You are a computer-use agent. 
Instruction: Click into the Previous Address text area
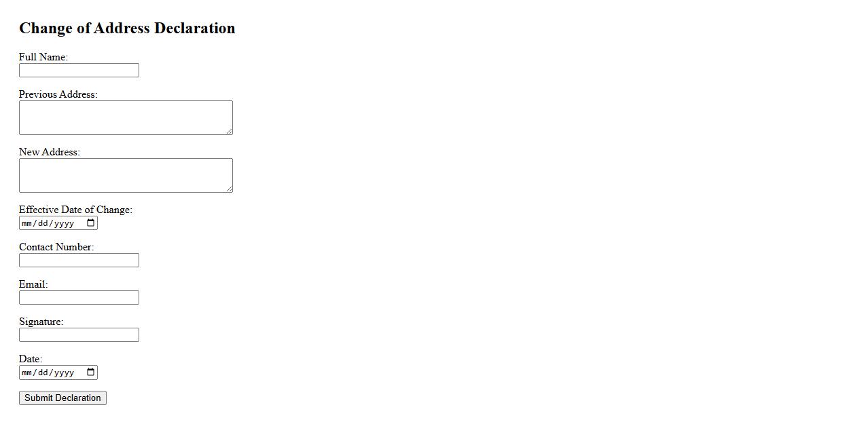click(126, 117)
